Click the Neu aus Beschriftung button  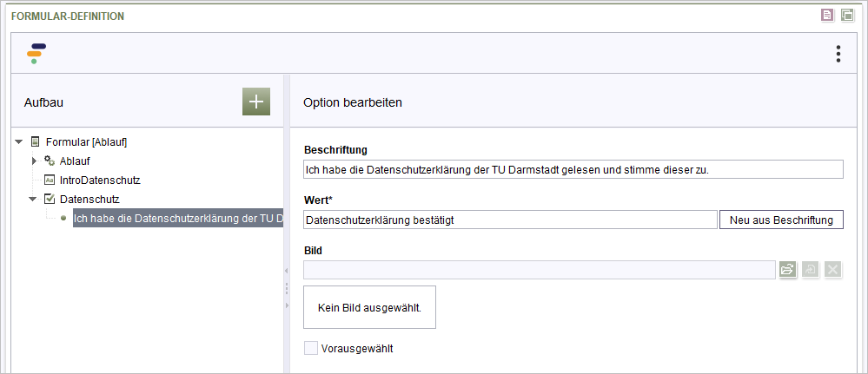781,220
